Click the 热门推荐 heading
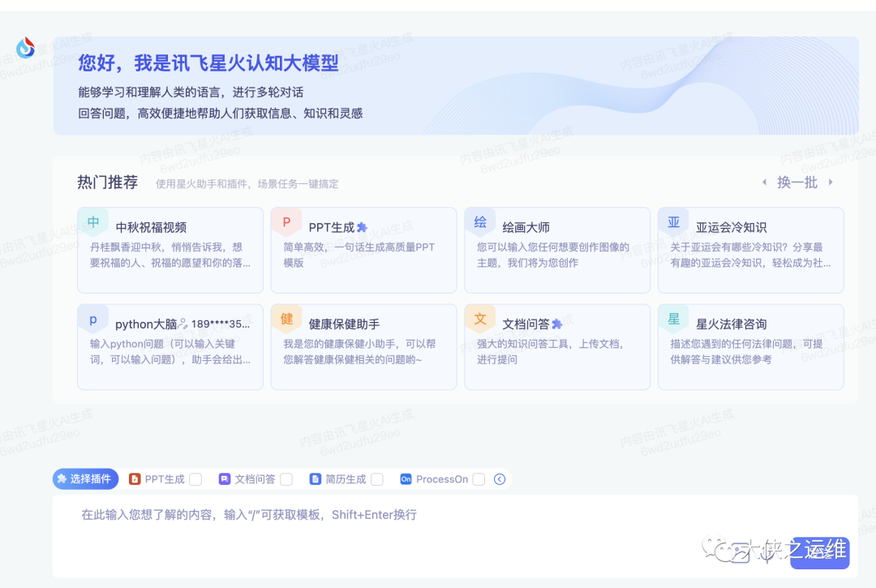This screenshot has height=588, width=876. (107, 182)
